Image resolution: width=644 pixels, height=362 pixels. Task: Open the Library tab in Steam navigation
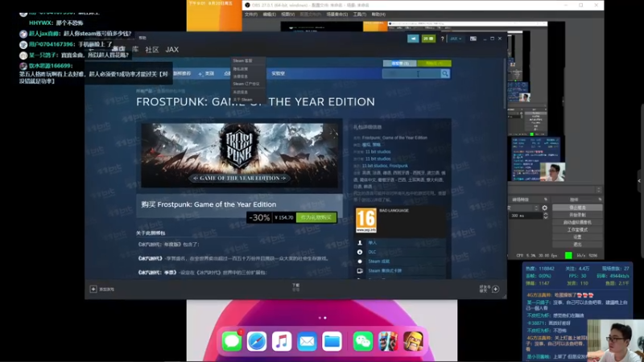pos(135,49)
